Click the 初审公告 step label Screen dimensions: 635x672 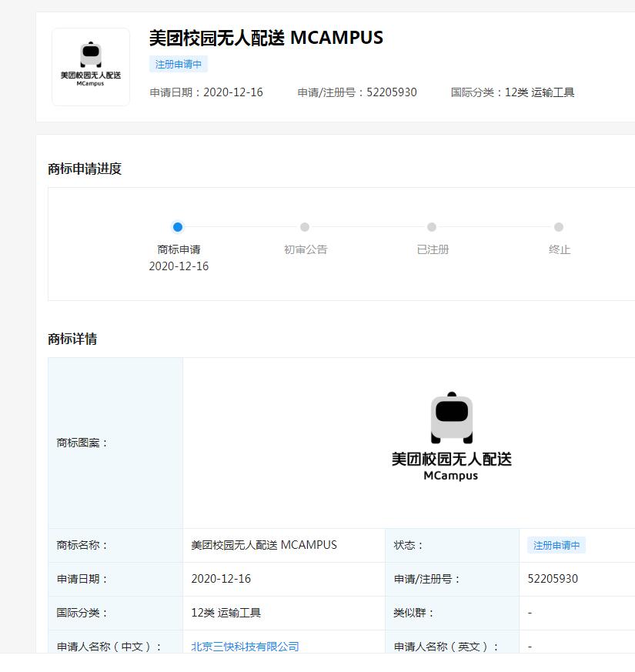tap(306, 249)
